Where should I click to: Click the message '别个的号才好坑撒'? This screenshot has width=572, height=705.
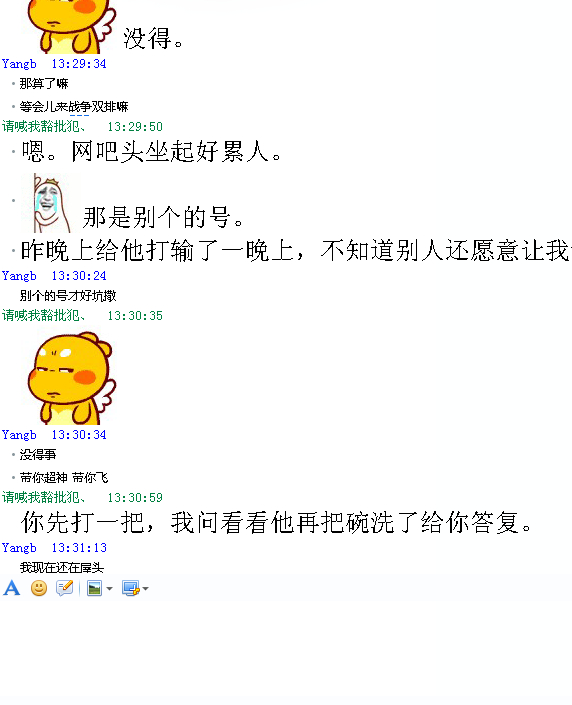coord(68,295)
